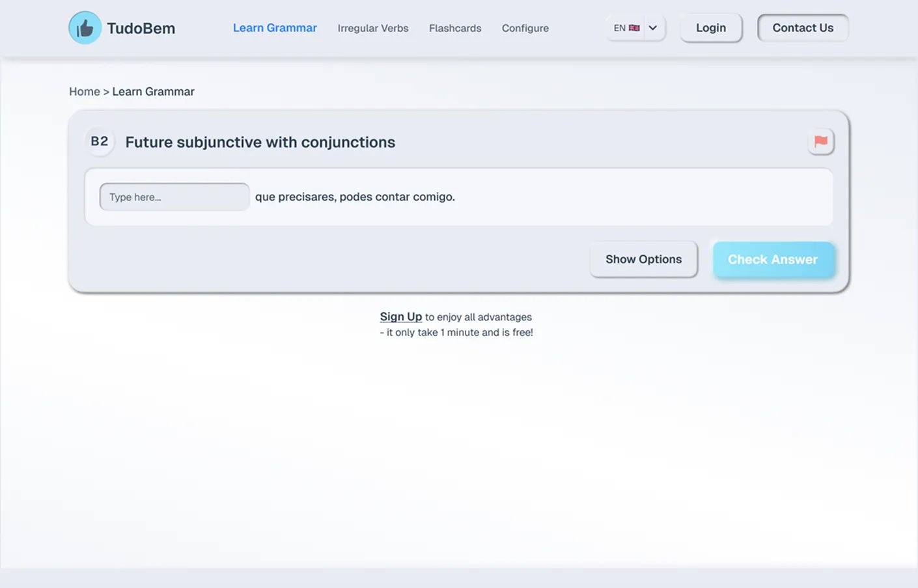Screen dimensions: 918x588
Task: Click the Learn Grammar breadcrumb item
Action: pyautogui.click(x=153, y=92)
